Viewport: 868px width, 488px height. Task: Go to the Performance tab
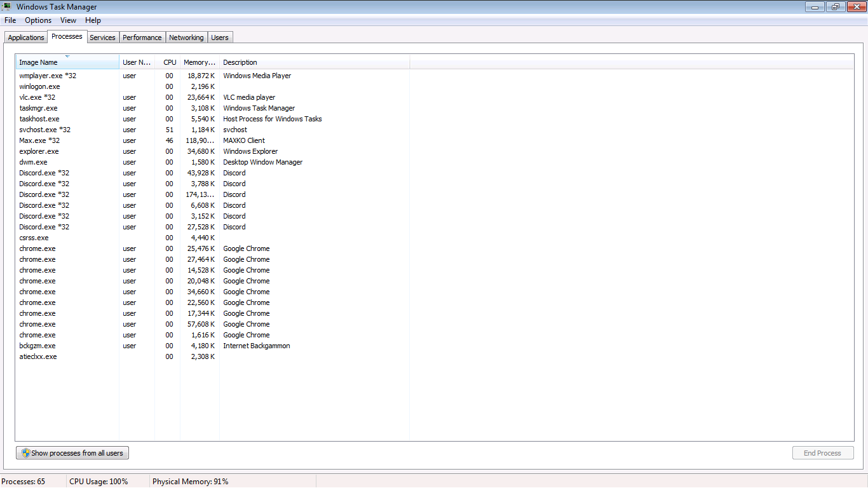(x=142, y=37)
